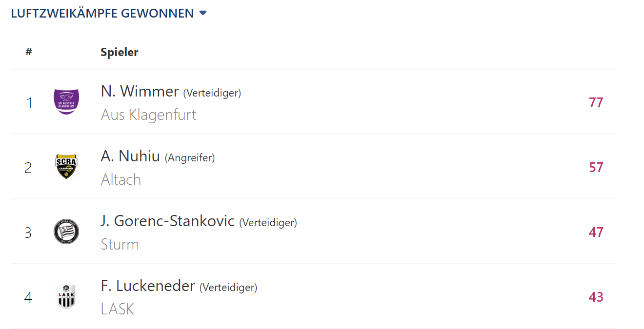The width and height of the screenshot is (644, 329).
Task: Select Gorenc-Stankovic's value of 47
Action: tap(596, 232)
